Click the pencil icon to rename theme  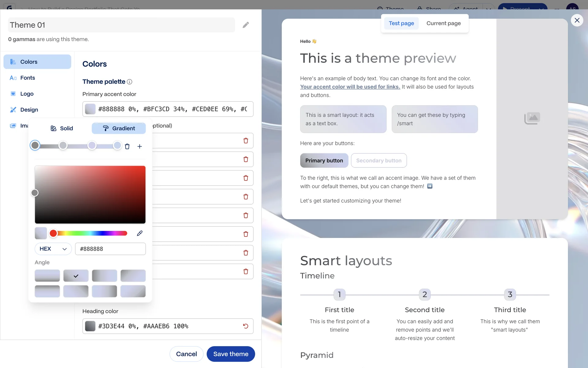(246, 25)
